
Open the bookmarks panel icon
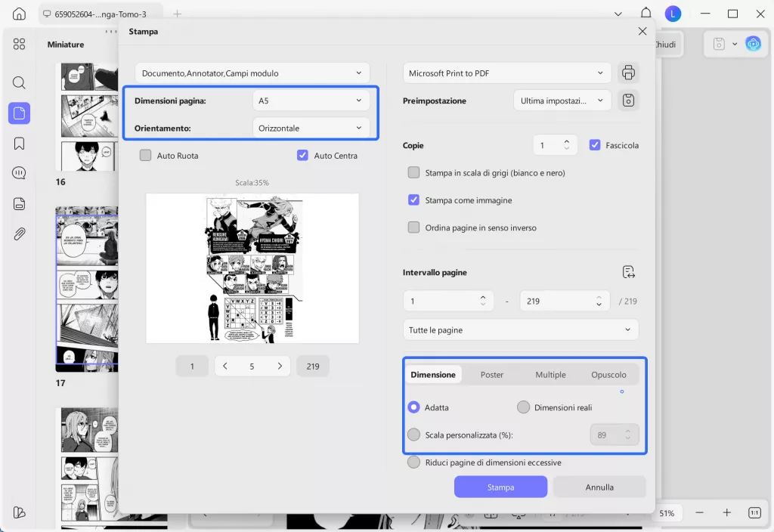click(19, 144)
